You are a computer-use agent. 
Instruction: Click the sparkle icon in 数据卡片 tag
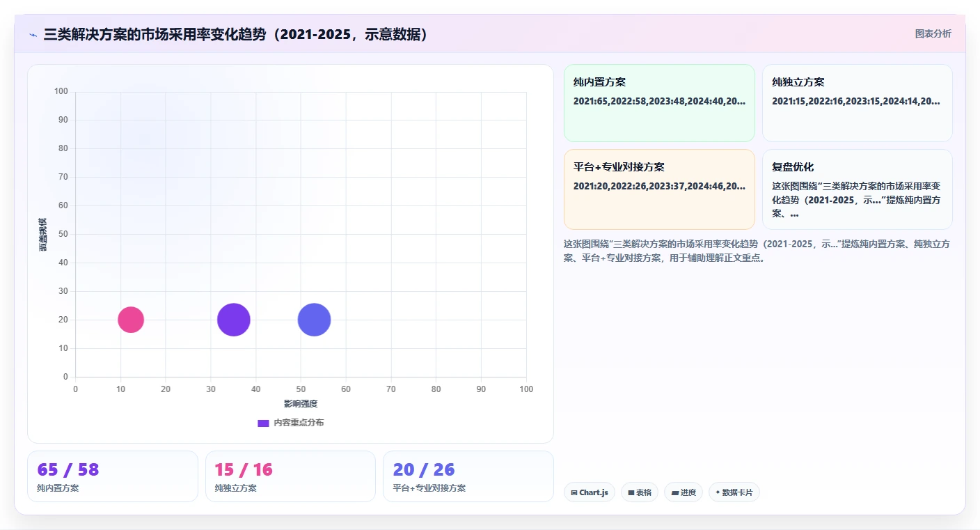point(718,492)
